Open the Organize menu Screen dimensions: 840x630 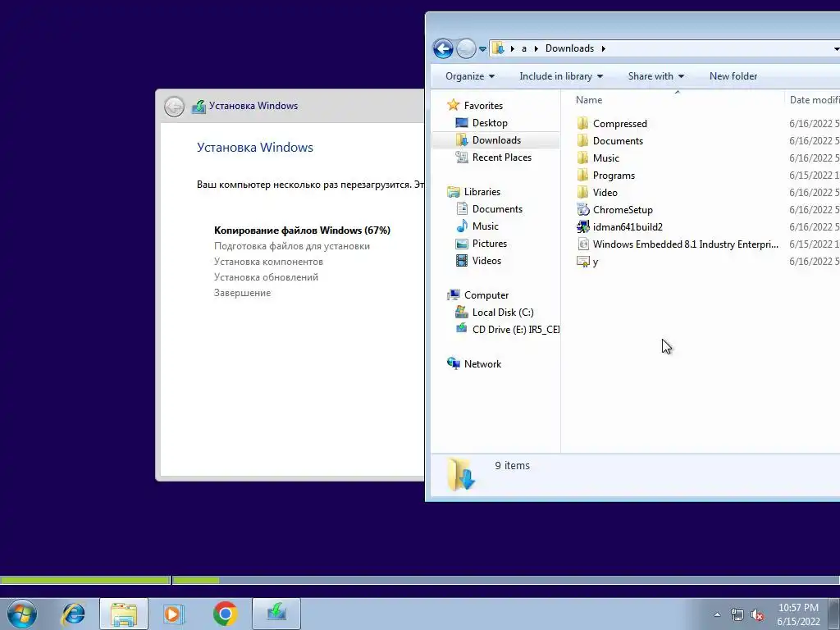(470, 76)
